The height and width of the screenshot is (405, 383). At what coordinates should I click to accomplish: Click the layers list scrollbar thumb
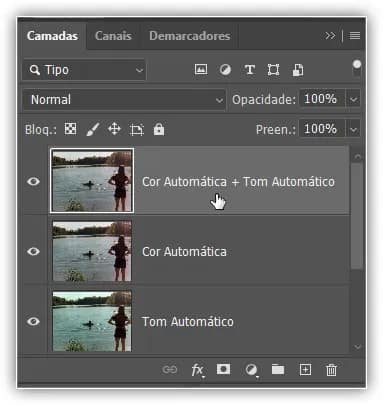click(x=357, y=215)
